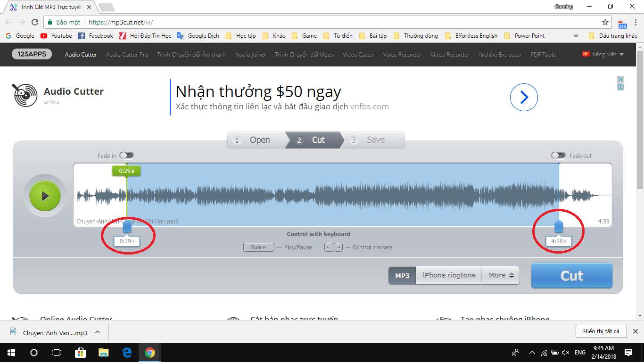Close the ad with the X icon

click(x=621, y=79)
